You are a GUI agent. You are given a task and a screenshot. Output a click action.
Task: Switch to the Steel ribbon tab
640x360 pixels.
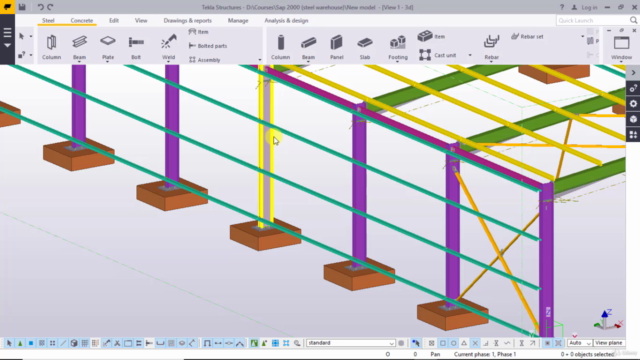pos(48,20)
